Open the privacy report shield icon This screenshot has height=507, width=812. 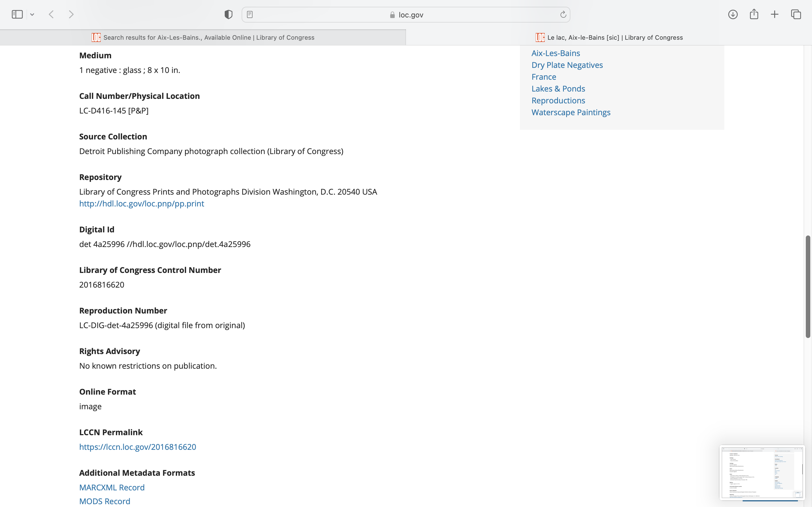228,14
